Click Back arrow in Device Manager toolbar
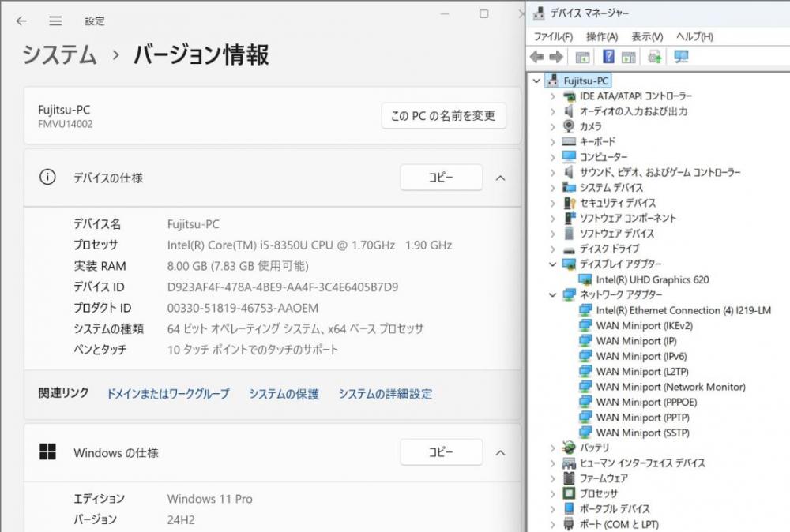Image resolution: width=790 pixels, height=532 pixels. click(x=537, y=57)
